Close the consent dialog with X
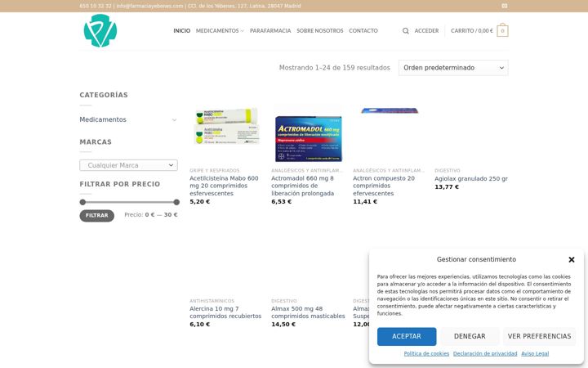The height and width of the screenshot is (368, 588). point(571,259)
